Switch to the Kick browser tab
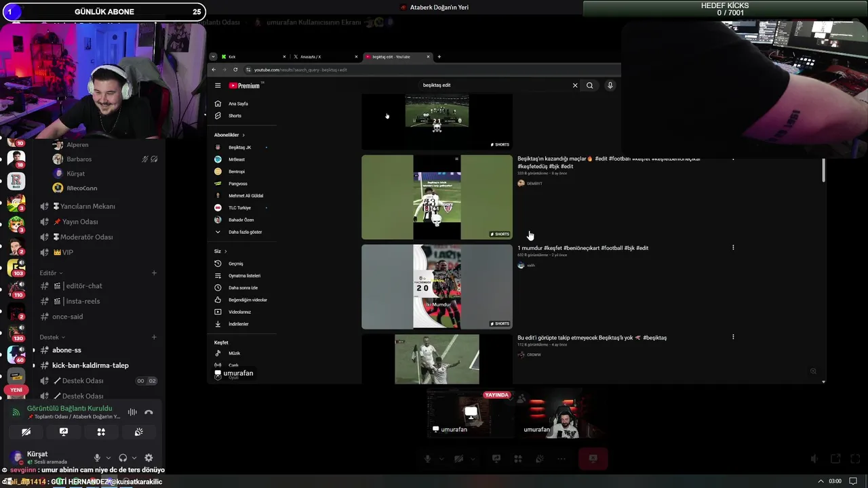The image size is (868, 488). [254, 57]
